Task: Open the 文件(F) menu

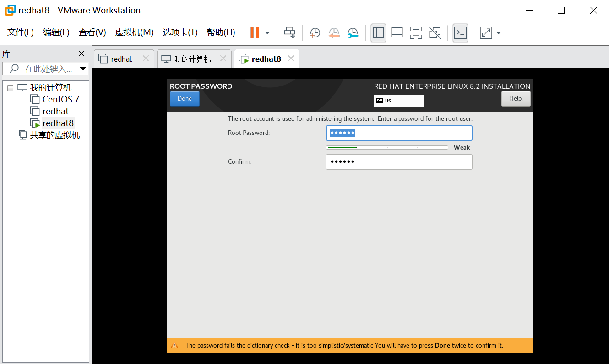Action: pyautogui.click(x=21, y=32)
